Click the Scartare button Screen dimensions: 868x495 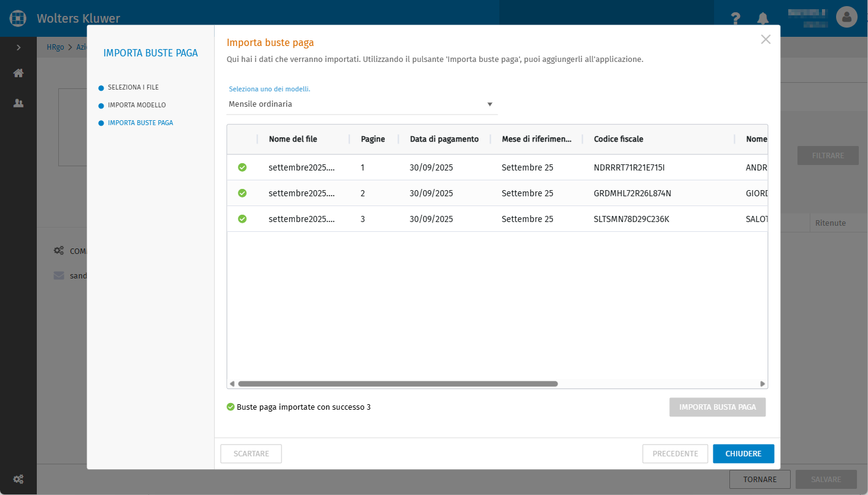click(251, 454)
